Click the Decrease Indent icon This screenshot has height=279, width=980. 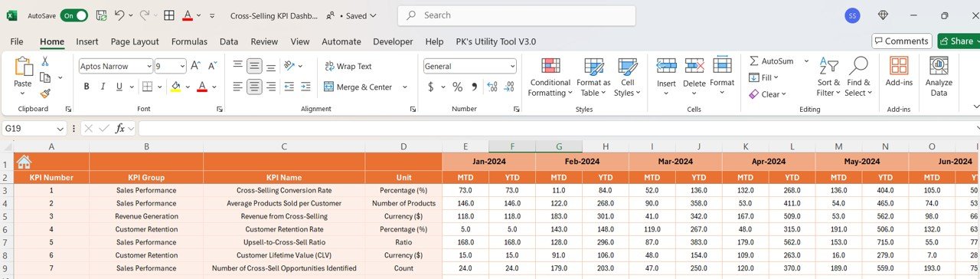click(290, 87)
